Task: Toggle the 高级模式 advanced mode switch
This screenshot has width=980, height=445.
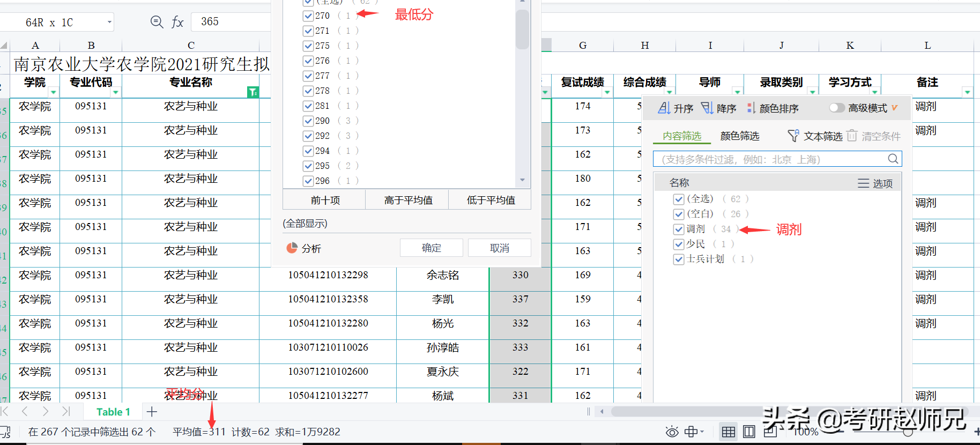Action: click(x=837, y=108)
